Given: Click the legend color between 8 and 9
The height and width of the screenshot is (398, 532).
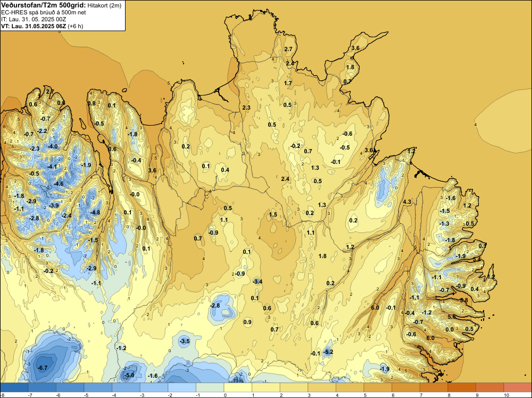Looking at the screenshot, I should click(x=462, y=387).
